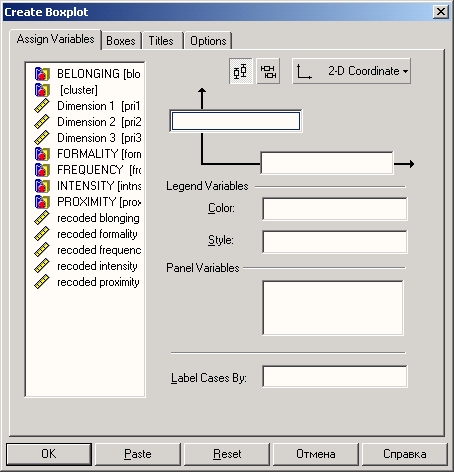This screenshot has height=472, width=454.
Task: Open the 2-D Coordinate dropdown
Action: tap(352, 71)
